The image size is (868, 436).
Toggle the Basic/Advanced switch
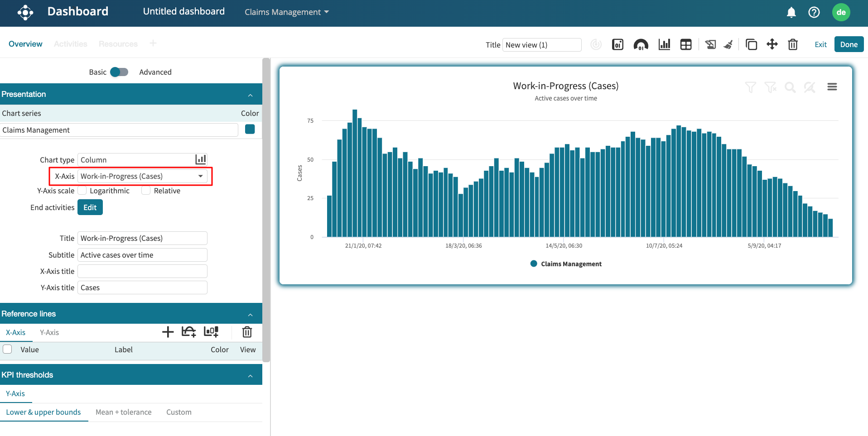(x=119, y=72)
